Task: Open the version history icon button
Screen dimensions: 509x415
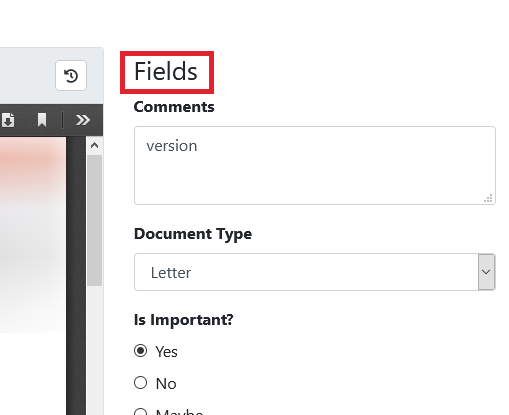Action: click(71, 76)
